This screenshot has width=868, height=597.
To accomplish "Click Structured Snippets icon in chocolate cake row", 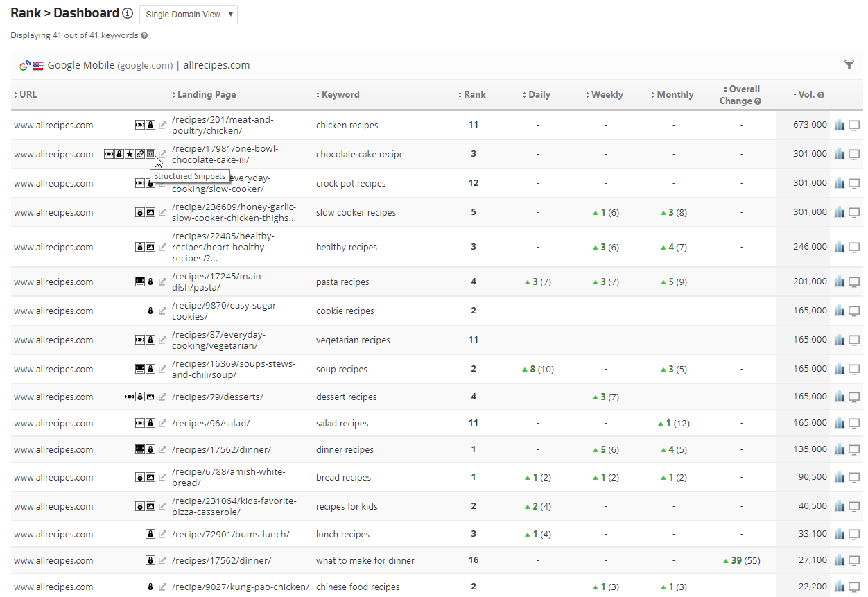I will pyautogui.click(x=150, y=154).
